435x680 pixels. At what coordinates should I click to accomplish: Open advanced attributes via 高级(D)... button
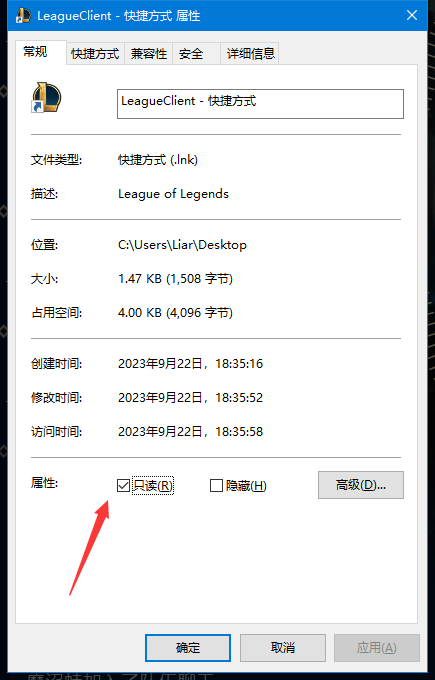click(x=361, y=485)
